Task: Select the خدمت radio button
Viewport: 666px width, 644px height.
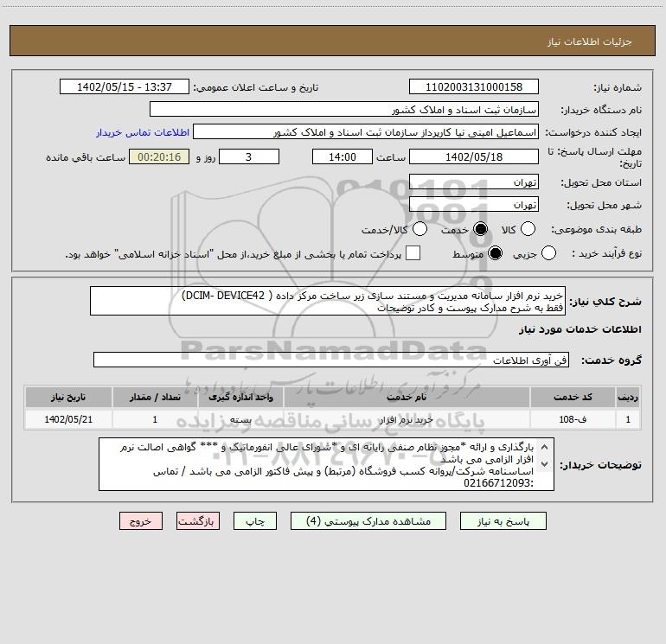Action: pos(481,229)
